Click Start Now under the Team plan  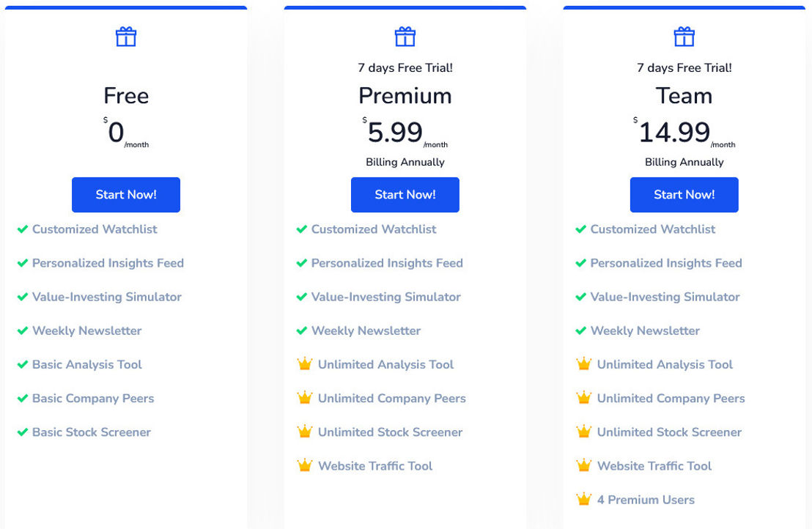pos(684,195)
